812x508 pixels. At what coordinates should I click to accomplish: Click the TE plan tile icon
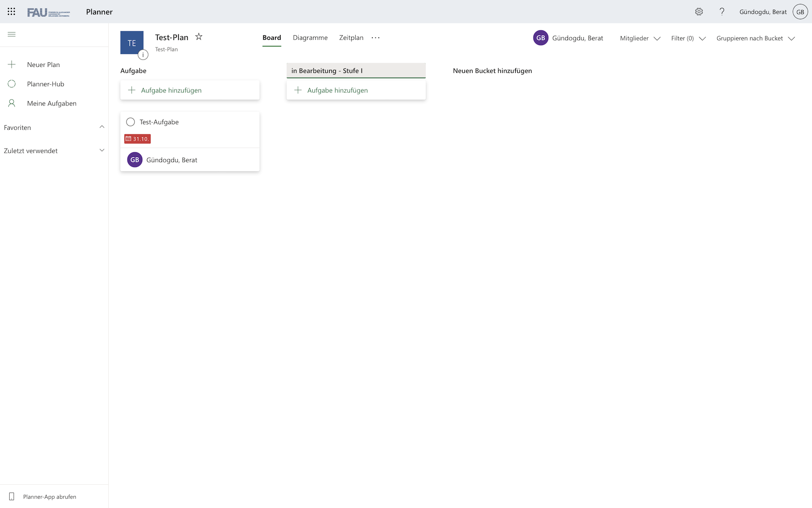tap(132, 43)
